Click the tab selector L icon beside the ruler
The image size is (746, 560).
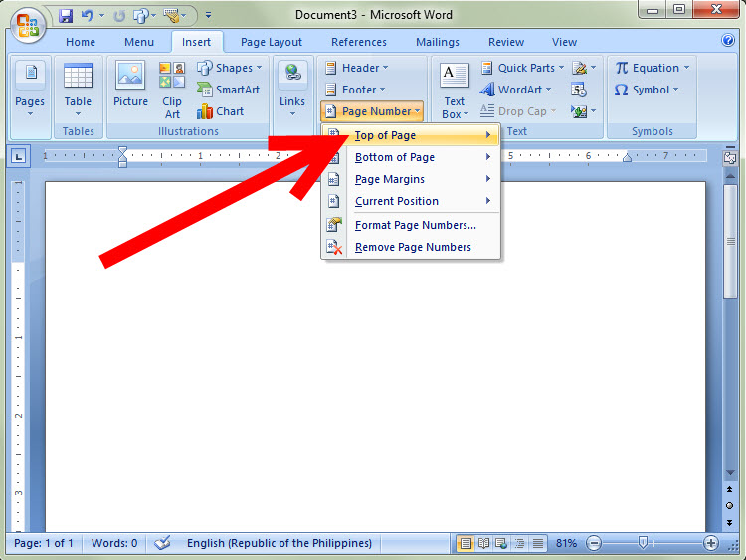[x=19, y=156]
